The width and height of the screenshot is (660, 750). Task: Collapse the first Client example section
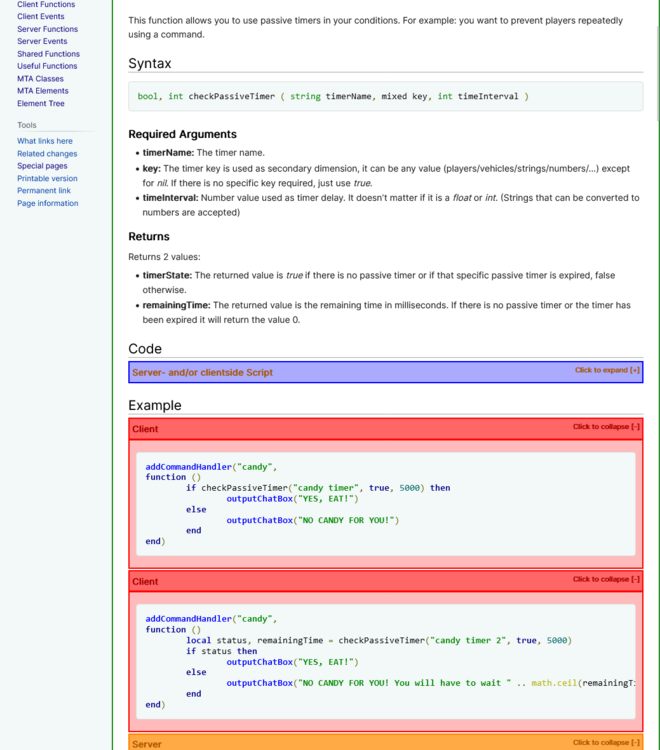point(606,427)
